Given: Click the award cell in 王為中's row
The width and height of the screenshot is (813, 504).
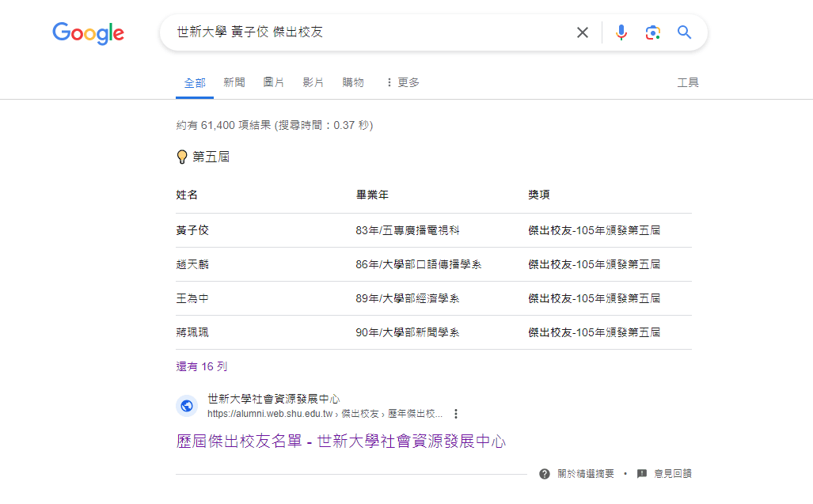Looking at the screenshot, I should click(x=595, y=299).
